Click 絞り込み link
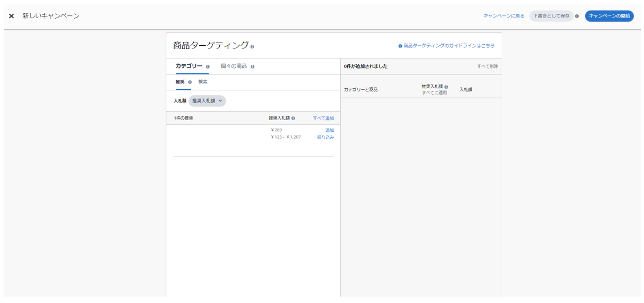644x303 pixels. pyautogui.click(x=325, y=137)
